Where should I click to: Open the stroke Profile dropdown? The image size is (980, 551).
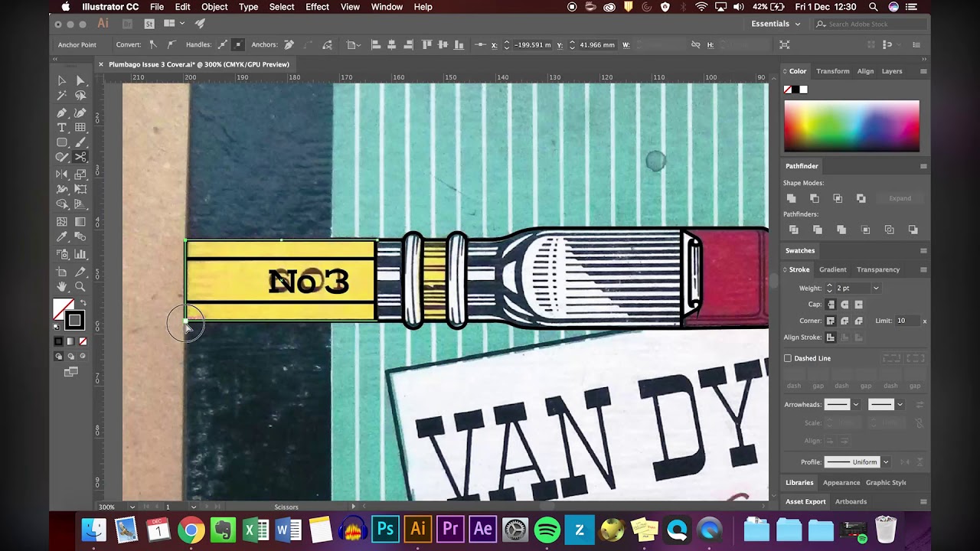pyautogui.click(x=886, y=462)
